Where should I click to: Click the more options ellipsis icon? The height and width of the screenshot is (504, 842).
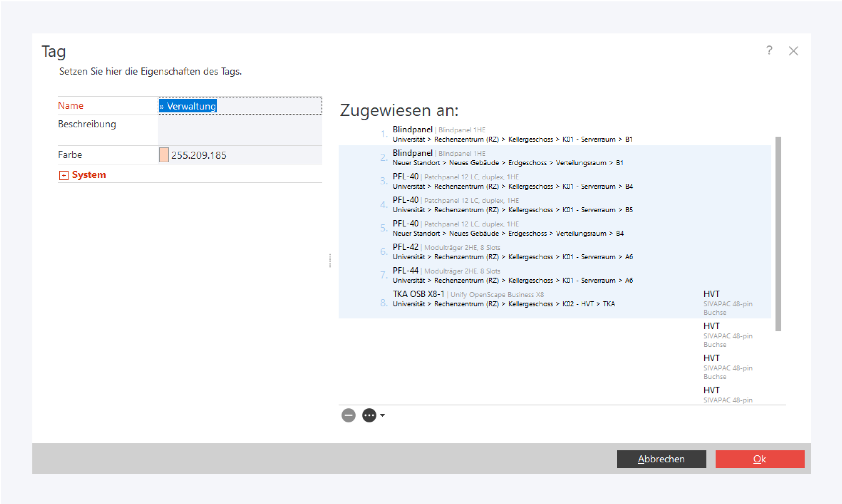(369, 415)
